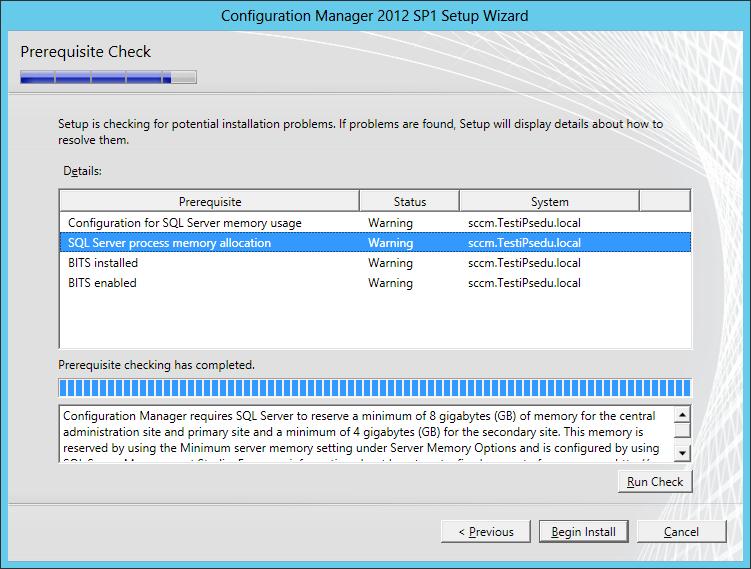Click the wizard window title bar
This screenshot has width=751, height=569.
pos(375,16)
